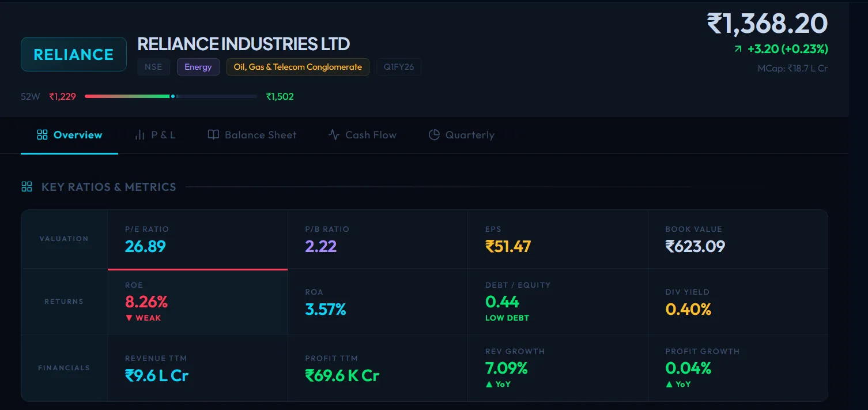Click the NSE exchange tag
The height and width of the screenshot is (410, 868).
pos(153,67)
